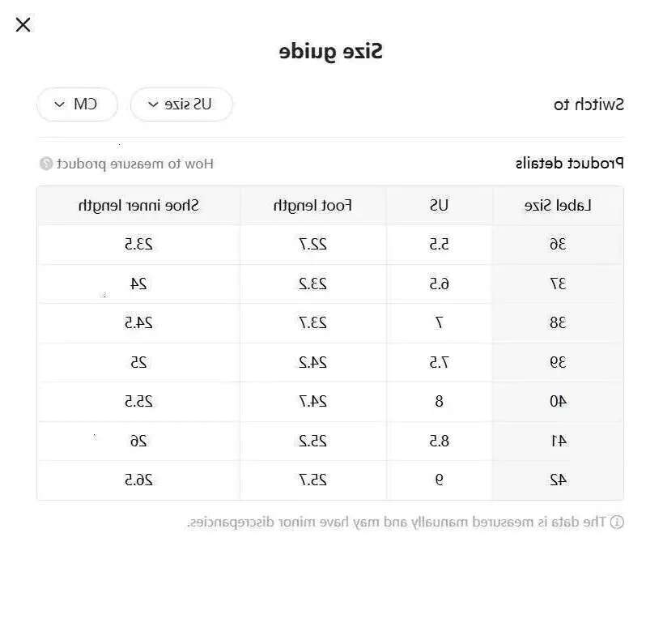This screenshot has width=663, height=644.
Task: Click the Label Size column header
Action: pos(558,206)
